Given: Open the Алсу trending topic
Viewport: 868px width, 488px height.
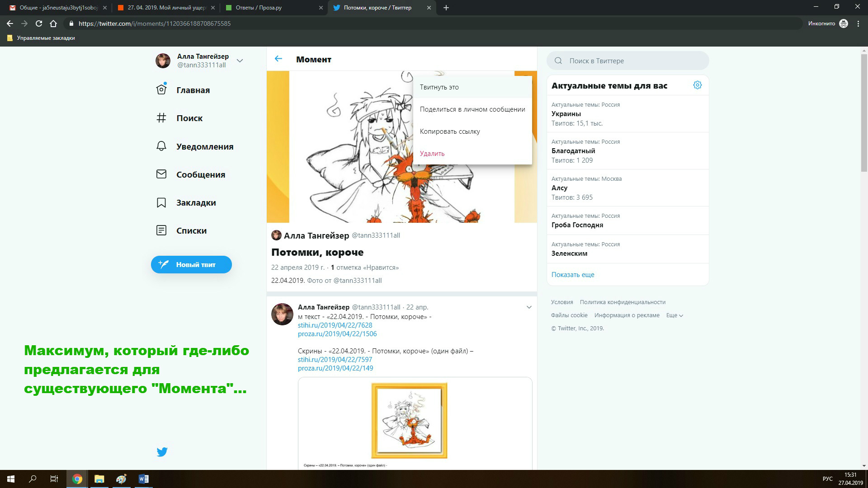Looking at the screenshot, I should pyautogui.click(x=627, y=188).
